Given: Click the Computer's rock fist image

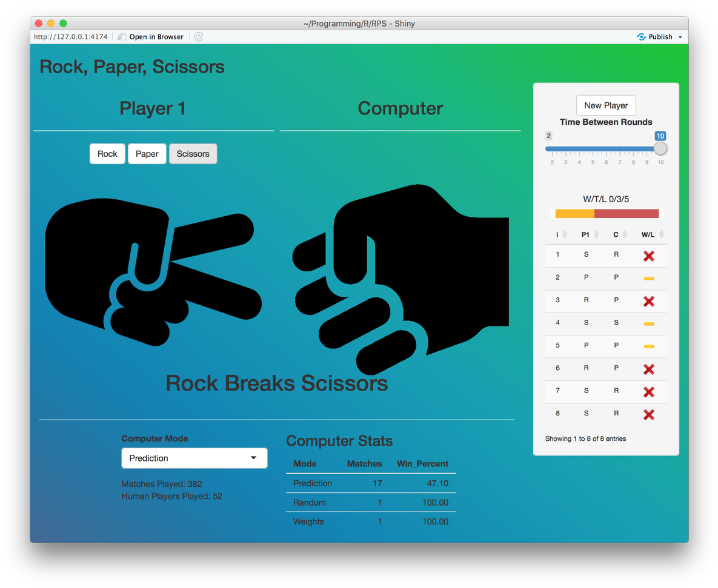Looking at the screenshot, I should [x=400, y=273].
